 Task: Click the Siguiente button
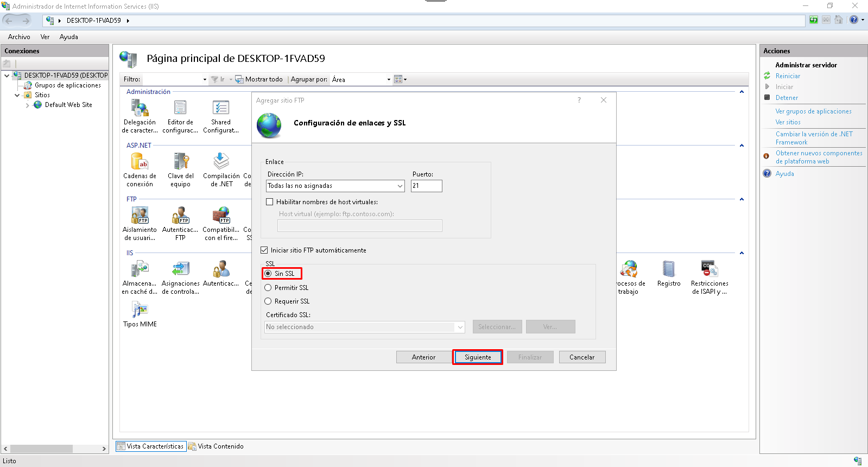[478, 357]
